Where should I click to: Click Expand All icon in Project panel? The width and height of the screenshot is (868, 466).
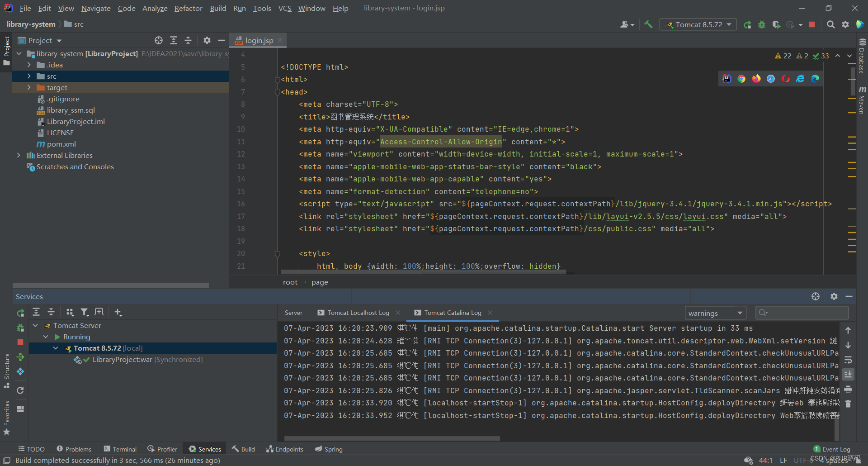point(174,40)
